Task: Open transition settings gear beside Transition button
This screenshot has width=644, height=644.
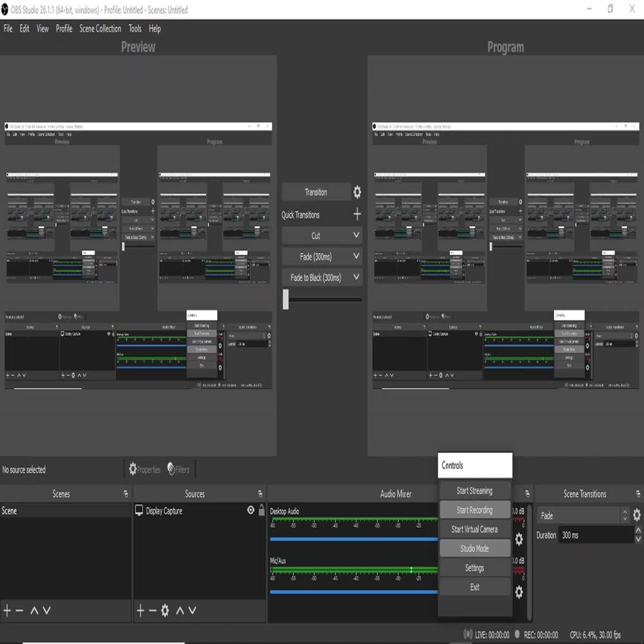Action: pos(357,192)
